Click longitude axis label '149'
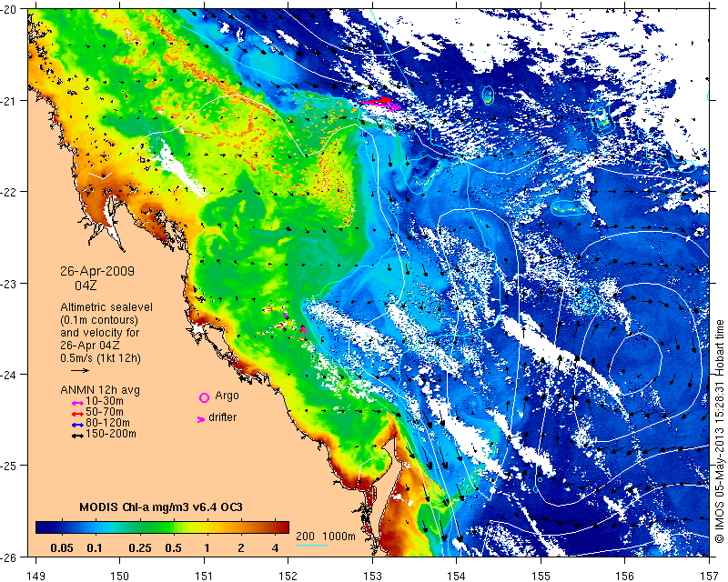Screen dimensions: 728x582 (35, 576)
